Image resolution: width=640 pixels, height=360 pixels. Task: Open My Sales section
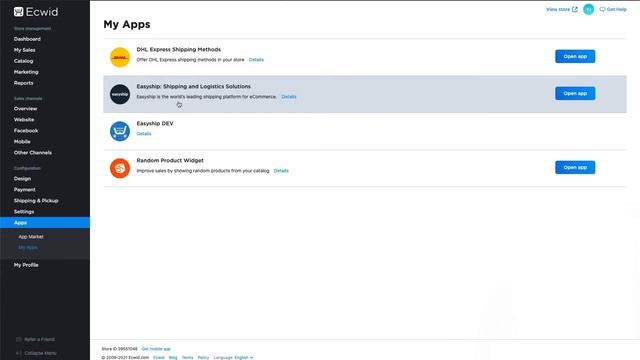pyautogui.click(x=24, y=50)
